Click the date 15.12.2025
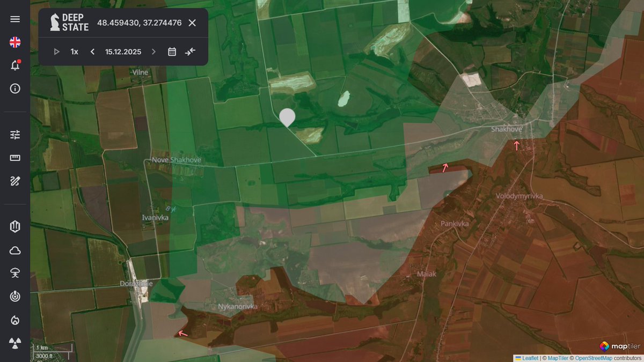644x362 pixels. point(123,51)
